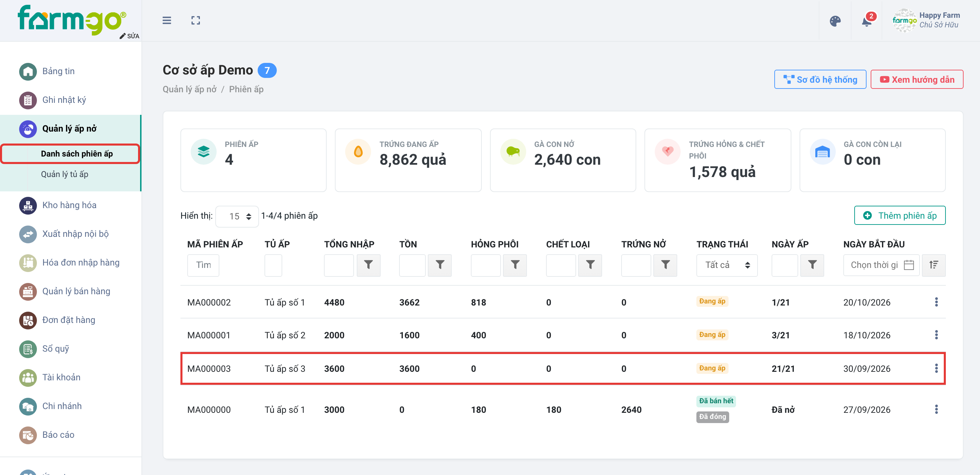Open the Sơ đồ hệ thống diagram
Image resolution: width=980 pixels, height=475 pixels.
coord(820,80)
